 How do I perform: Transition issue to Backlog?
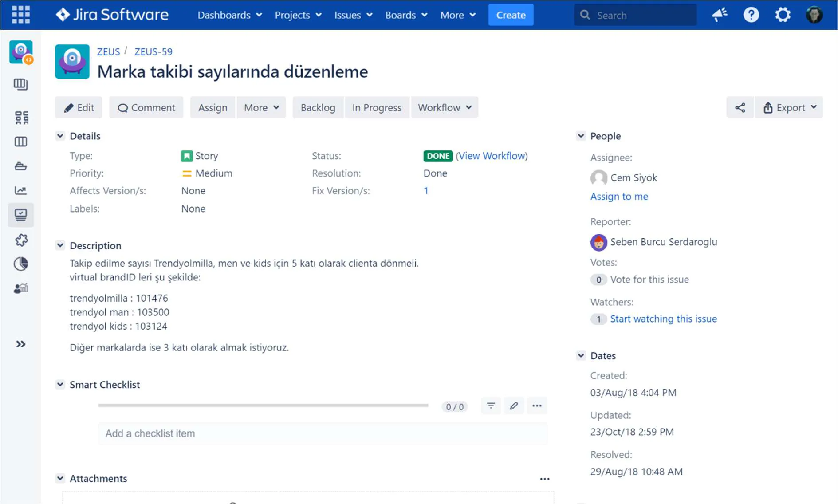(x=318, y=107)
